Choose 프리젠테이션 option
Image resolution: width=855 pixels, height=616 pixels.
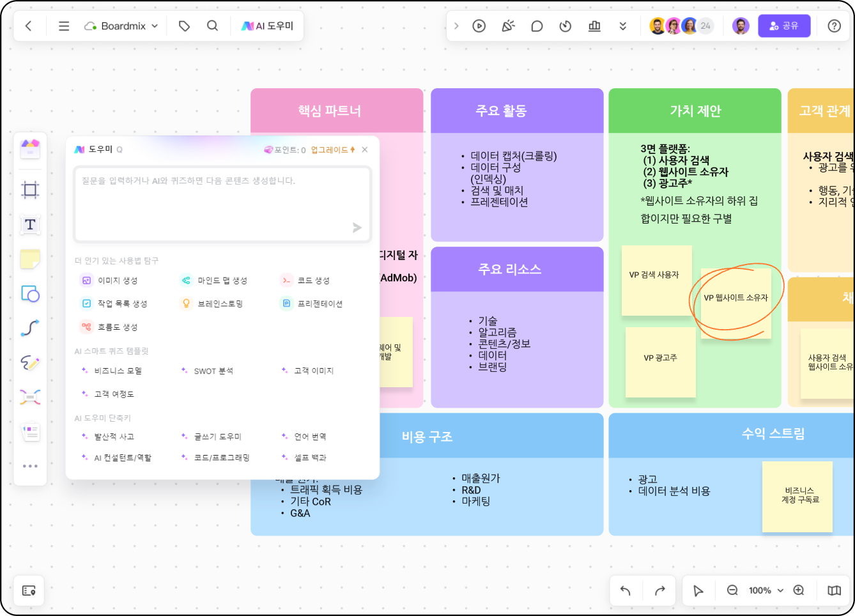coord(311,304)
